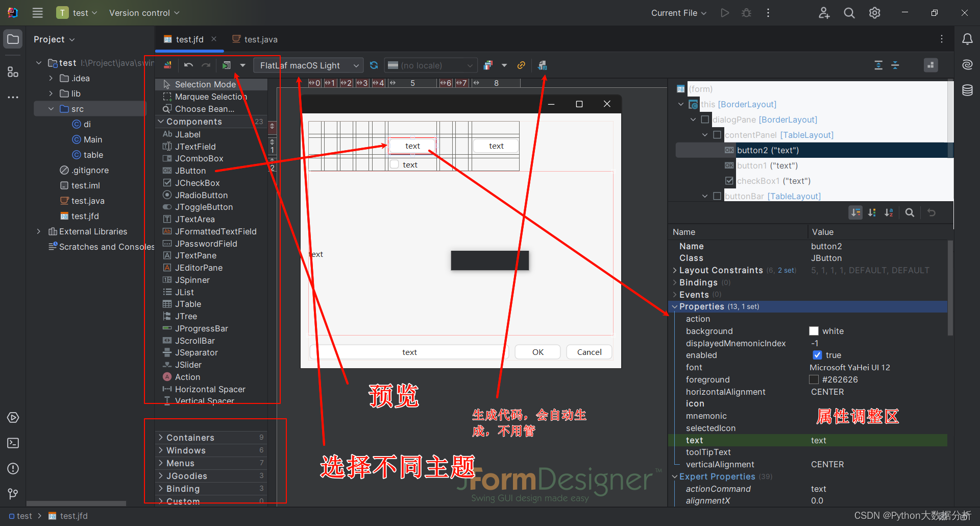Image resolution: width=980 pixels, height=526 pixels.
Task: Expand the Menus palette category
Action: tap(161, 463)
